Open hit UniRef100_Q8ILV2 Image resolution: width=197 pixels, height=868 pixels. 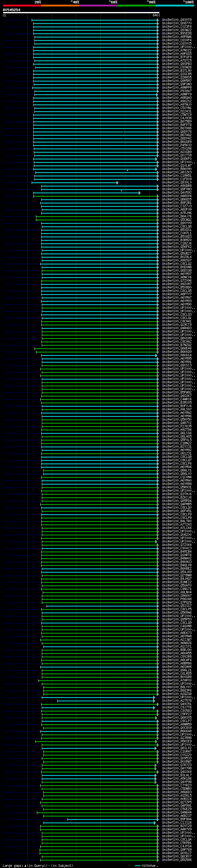(177, 748)
